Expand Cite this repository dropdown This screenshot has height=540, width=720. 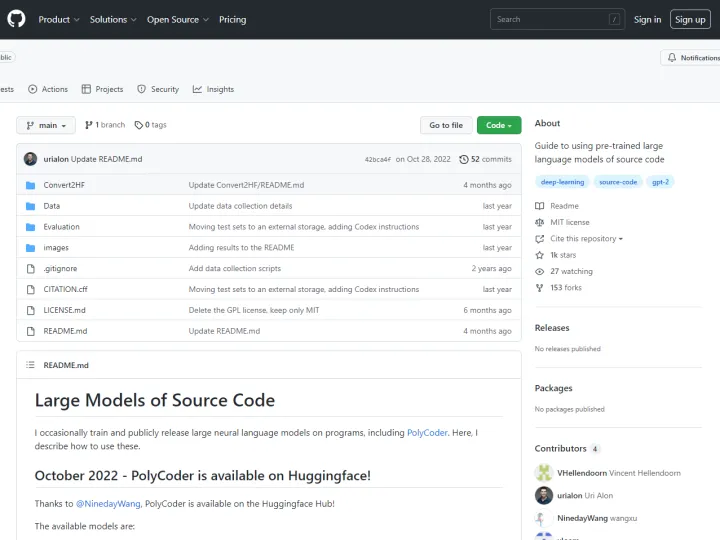point(586,239)
